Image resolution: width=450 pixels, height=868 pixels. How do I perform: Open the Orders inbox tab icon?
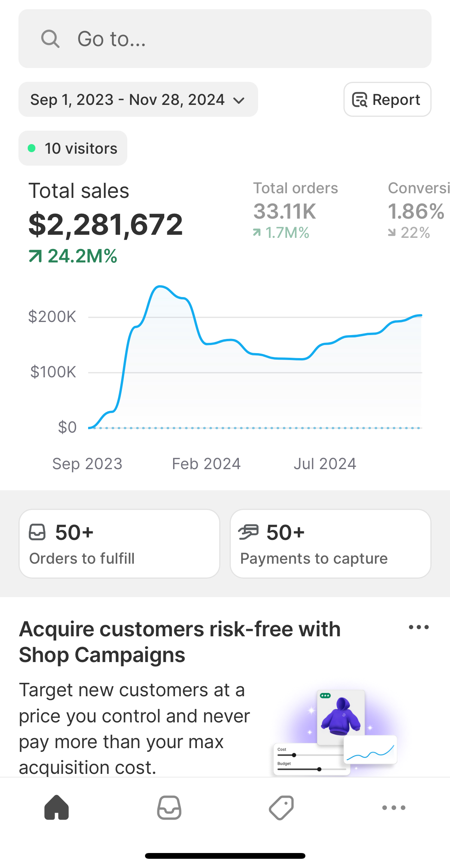pyautogui.click(x=169, y=807)
